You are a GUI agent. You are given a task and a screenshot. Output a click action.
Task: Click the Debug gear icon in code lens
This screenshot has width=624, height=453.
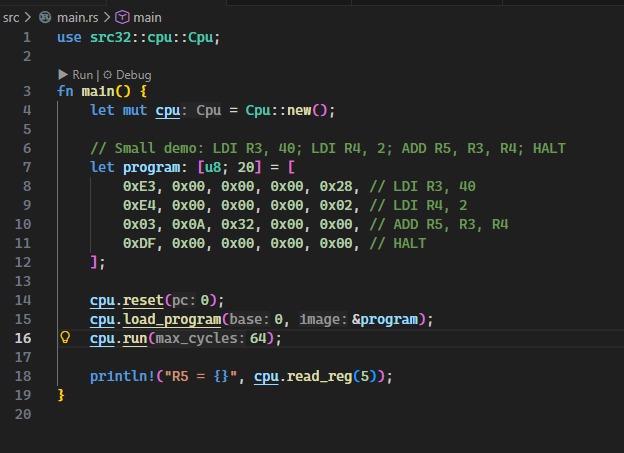click(107, 74)
